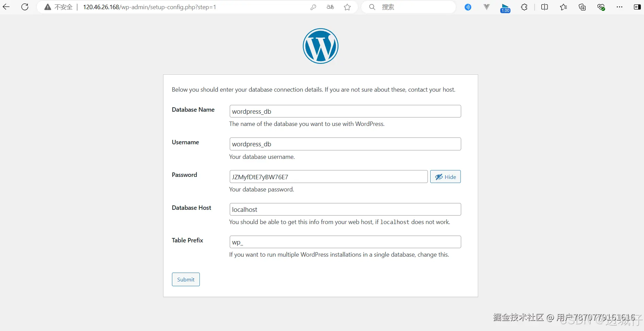This screenshot has height=331, width=644.
Task: Open the gray V extension icon
Action: 487,7
